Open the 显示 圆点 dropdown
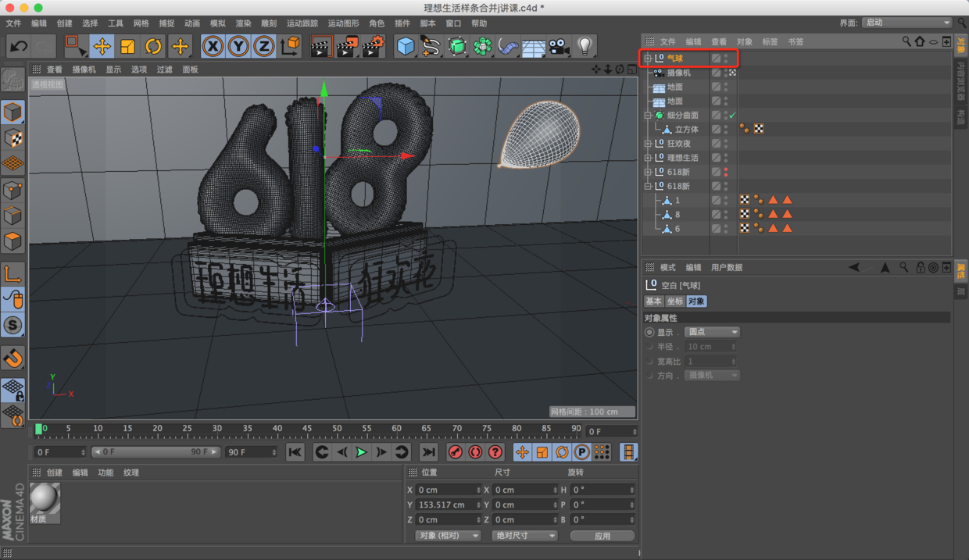Image resolution: width=969 pixels, height=560 pixels. [x=712, y=332]
